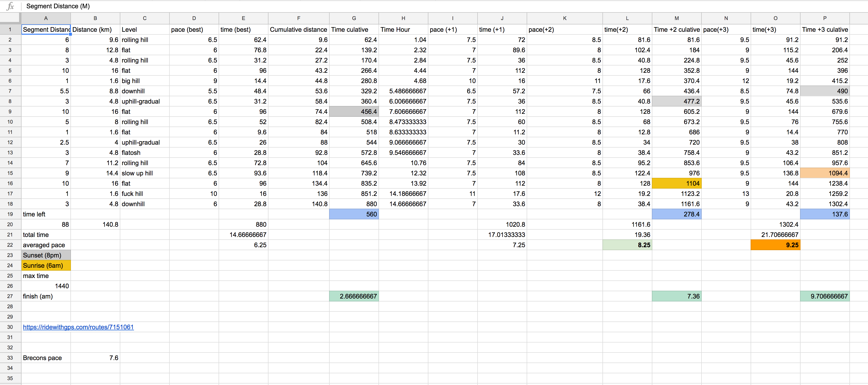Click the 'averaged pace' label cell
The width and height of the screenshot is (868, 385).
pyautogui.click(x=46, y=245)
